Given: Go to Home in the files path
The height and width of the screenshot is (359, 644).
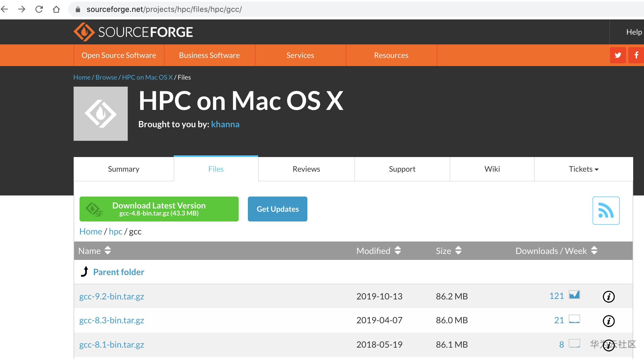Looking at the screenshot, I should click(91, 231).
